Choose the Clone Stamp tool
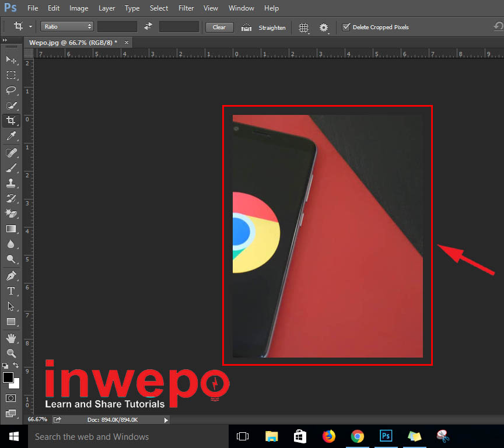Image resolution: width=504 pixels, height=448 pixels. [x=11, y=183]
